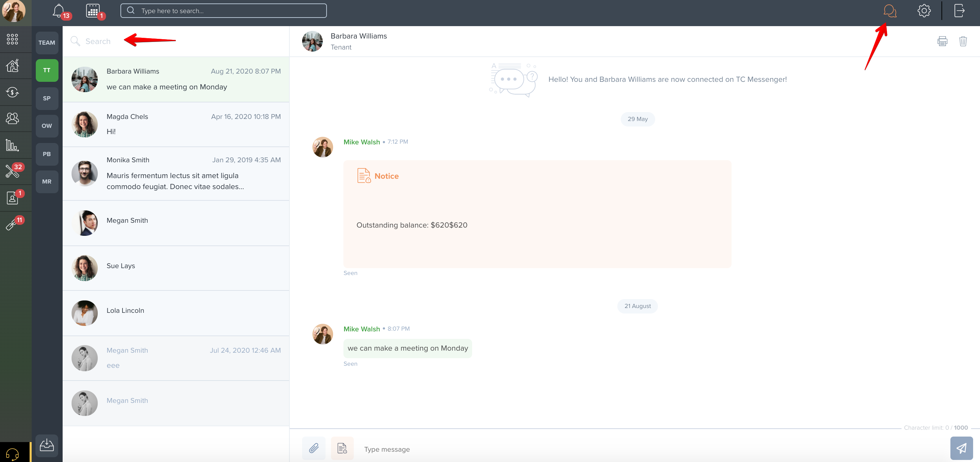This screenshot has height=462, width=980.
Task: Open Sue Lays conversation
Action: tap(176, 268)
